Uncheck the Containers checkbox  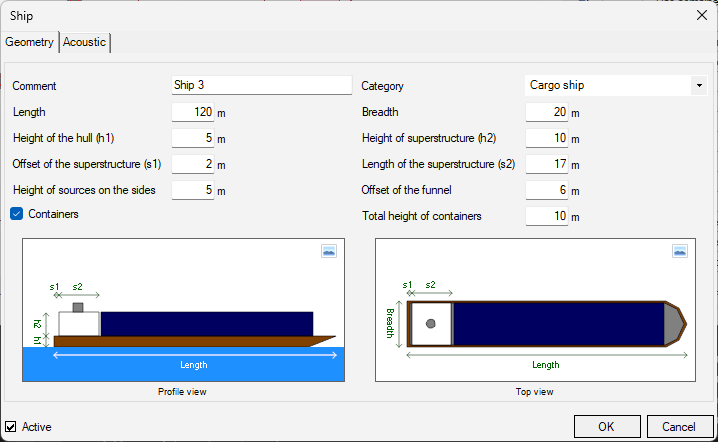point(16,214)
